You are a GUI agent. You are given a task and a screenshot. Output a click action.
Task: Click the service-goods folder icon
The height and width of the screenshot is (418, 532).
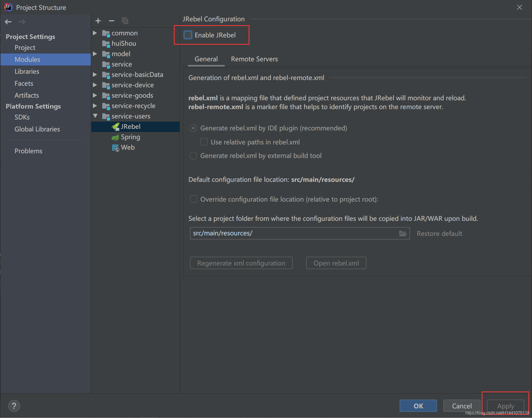point(106,96)
